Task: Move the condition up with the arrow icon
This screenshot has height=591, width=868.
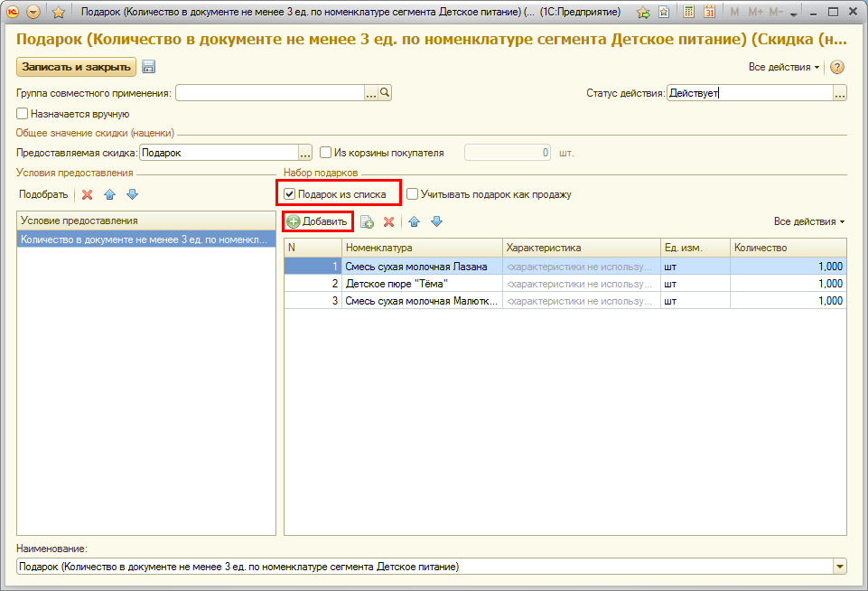Action: 110,194
